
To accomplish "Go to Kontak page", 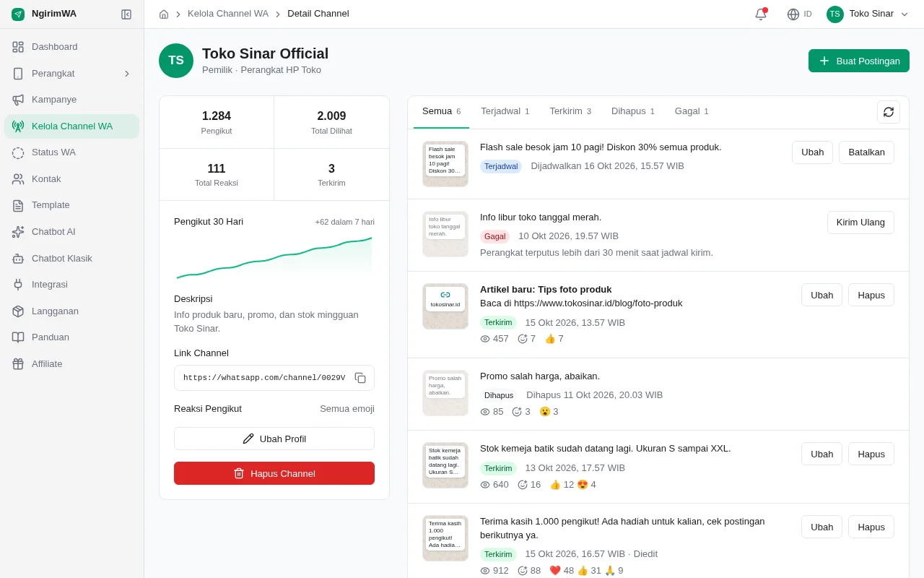I will pos(71,179).
